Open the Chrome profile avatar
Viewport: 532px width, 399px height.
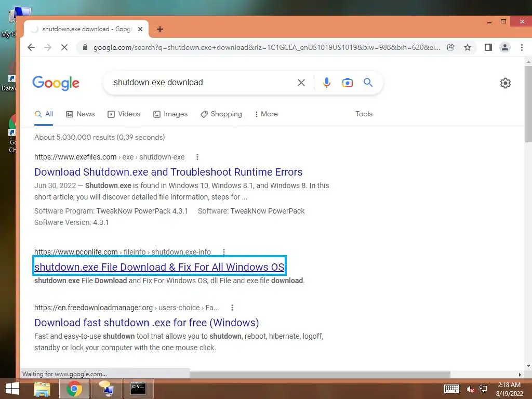coord(505,47)
